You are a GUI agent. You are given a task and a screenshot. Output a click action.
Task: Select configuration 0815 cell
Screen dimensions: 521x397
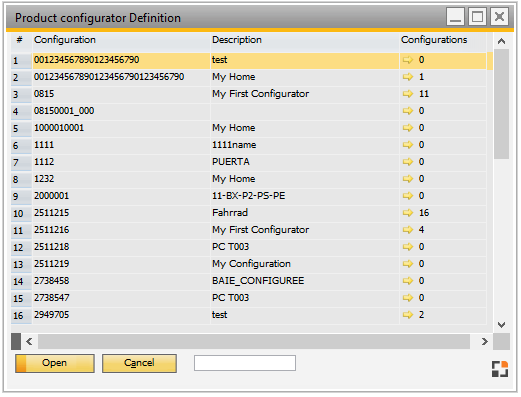(x=121, y=94)
